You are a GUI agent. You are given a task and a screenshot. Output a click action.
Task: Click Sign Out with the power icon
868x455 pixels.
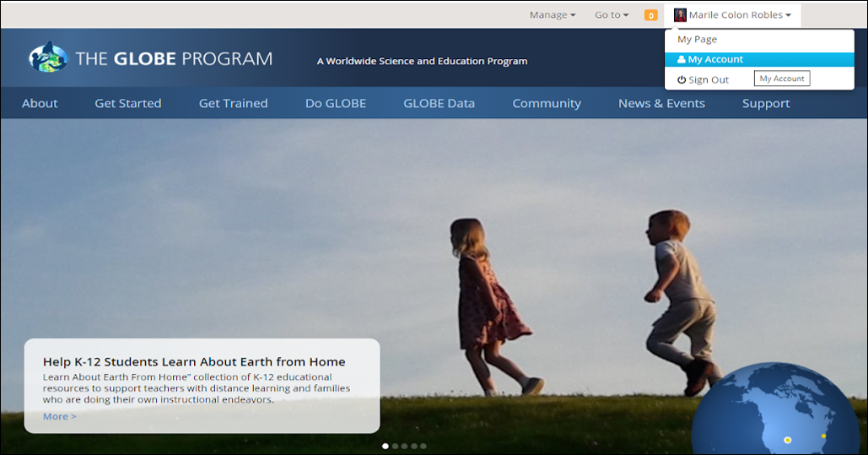pos(703,79)
